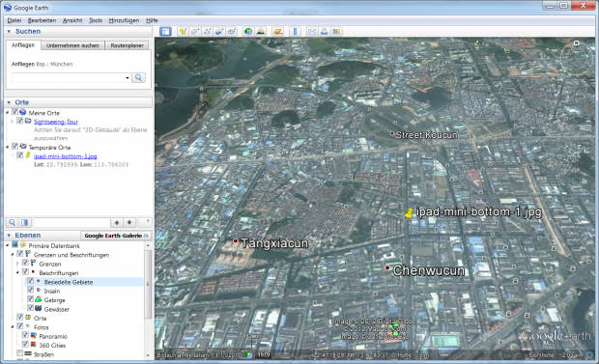This screenshot has height=364, width=599.
Task: Click the yellow pushpin on the map
Action: 409,213
